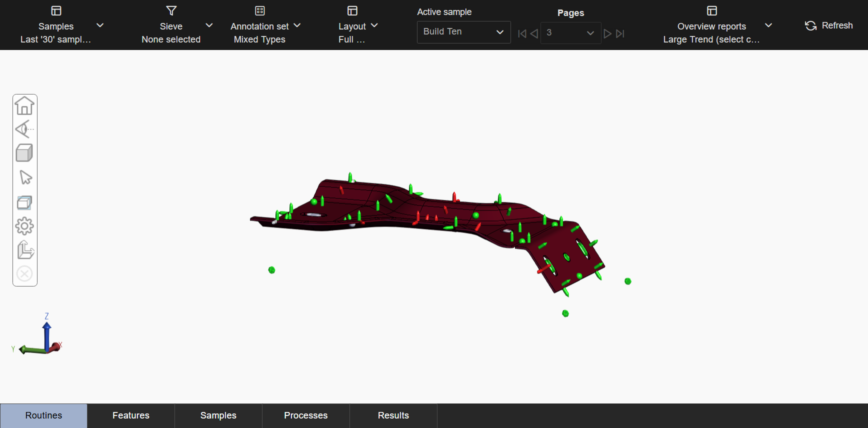The height and width of the screenshot is (428, 868).
Task: Toggle the shaded cube display icon
Action: pyautogui.click(x=24, y=153)
